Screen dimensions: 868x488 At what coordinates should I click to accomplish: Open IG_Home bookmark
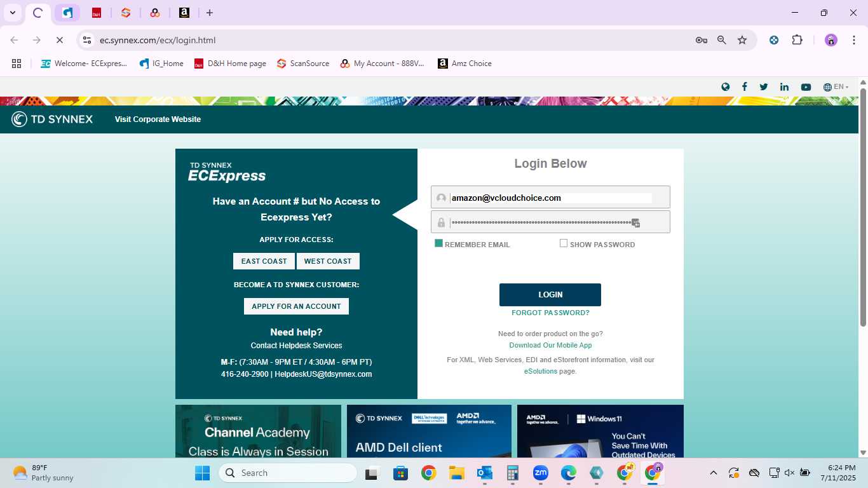coord(161,64)
